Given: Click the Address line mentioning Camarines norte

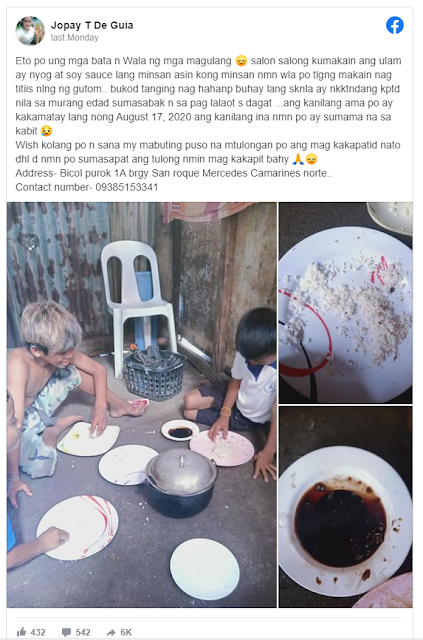Looking at the screenshot, I should [x=174, y=173].
